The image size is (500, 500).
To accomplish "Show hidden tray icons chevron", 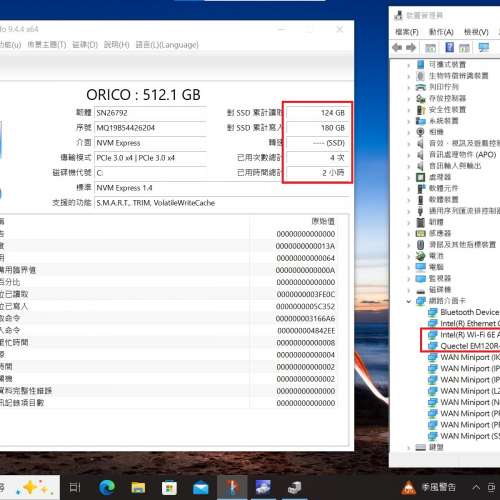I will click(x=476, y=488).
